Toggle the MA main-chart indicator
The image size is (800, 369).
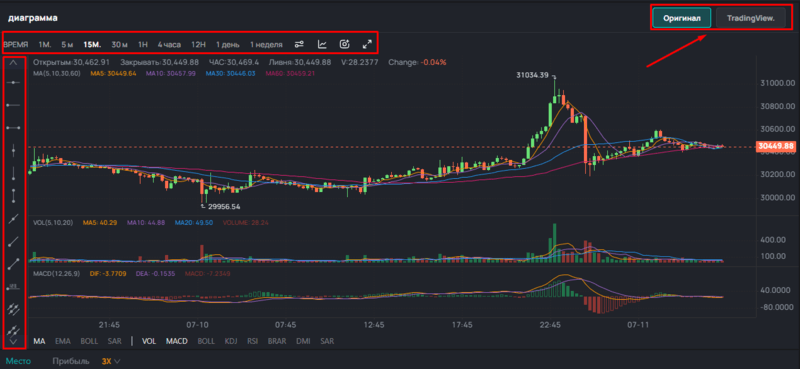[x=39, y=341]
